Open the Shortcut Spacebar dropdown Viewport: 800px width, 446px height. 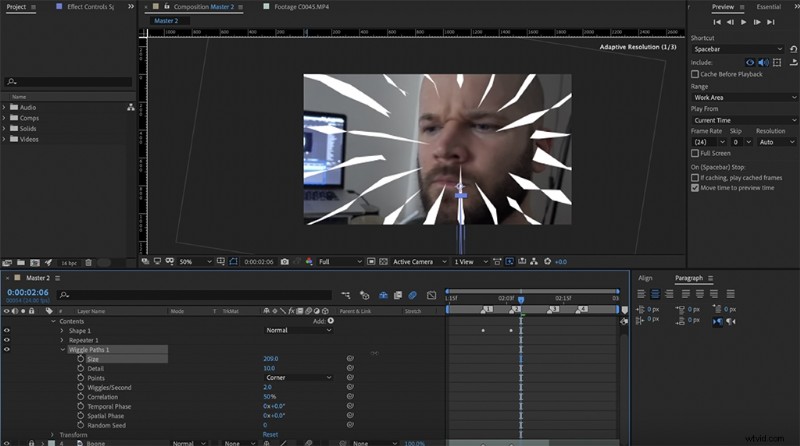[738, 49]
